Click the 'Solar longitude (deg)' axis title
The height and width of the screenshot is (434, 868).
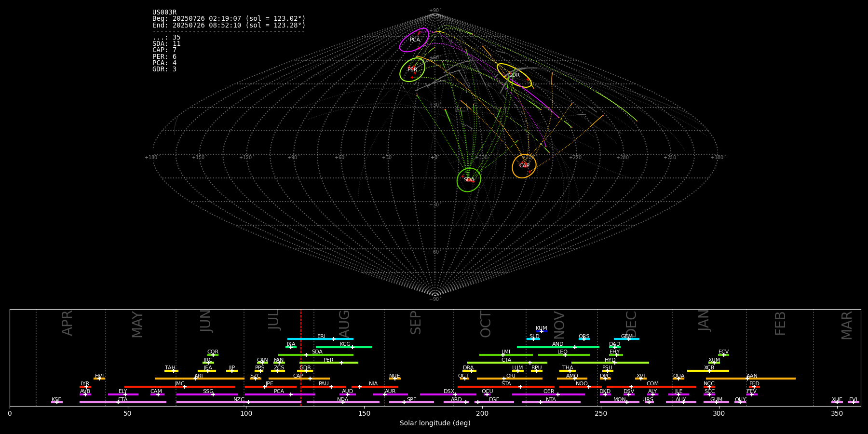coord(435,423)
